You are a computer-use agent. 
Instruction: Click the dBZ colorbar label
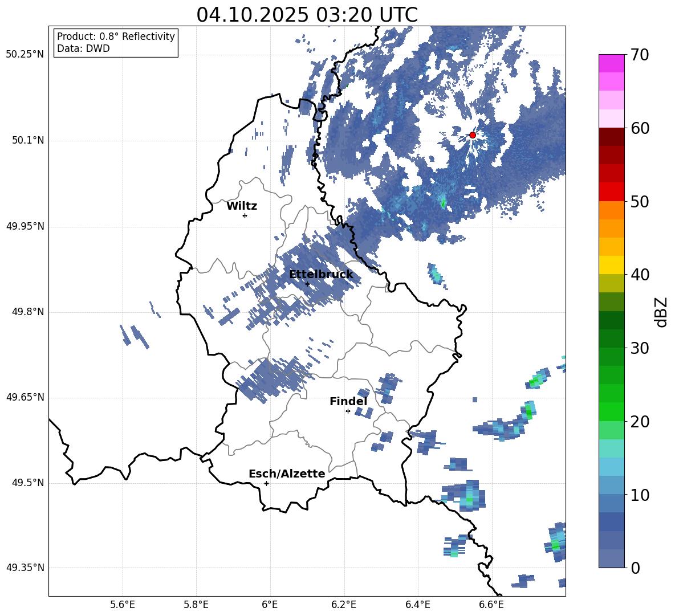661,312
